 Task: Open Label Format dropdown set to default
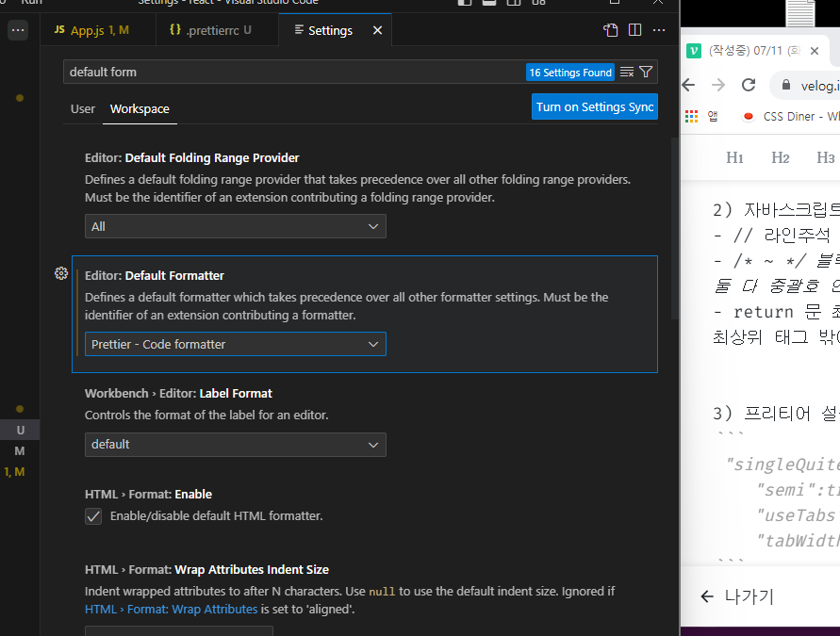coord(235,445)
